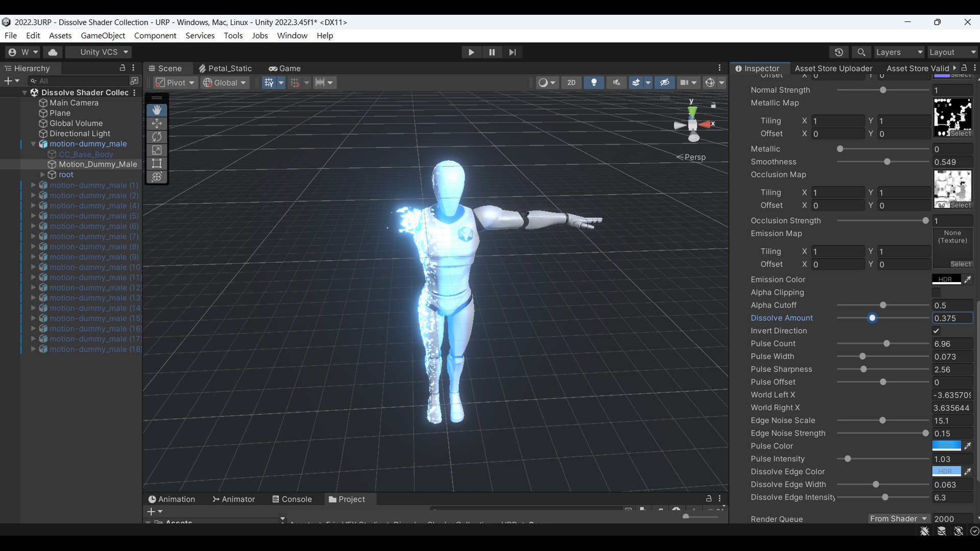Toggle the 2D scene view mode
Image resolution: width=980 pixels, height=551 pixels.
coord(571,83)
